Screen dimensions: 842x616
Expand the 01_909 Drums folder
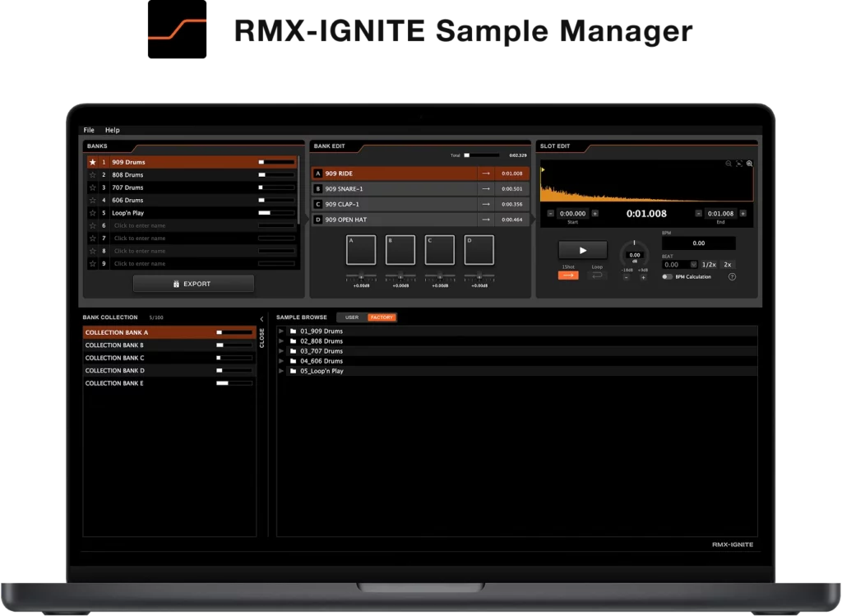281,331
